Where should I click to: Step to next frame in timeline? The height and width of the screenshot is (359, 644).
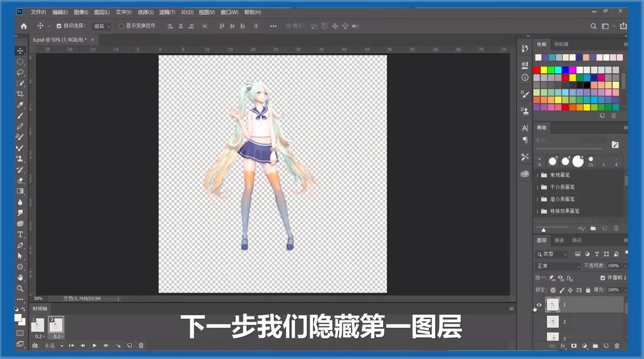pyautogui.click(x=106, y=346)
